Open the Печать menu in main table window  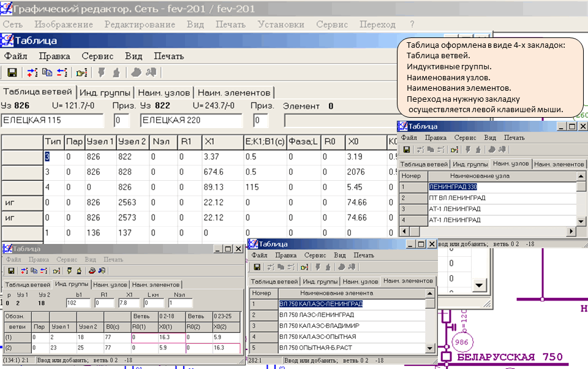pos(168,56)
